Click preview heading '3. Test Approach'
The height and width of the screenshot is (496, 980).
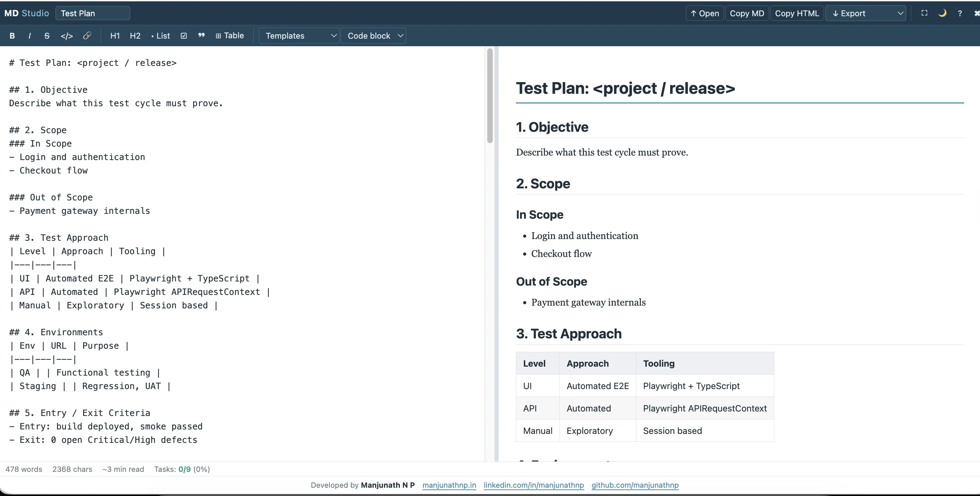tap(569, 334)
